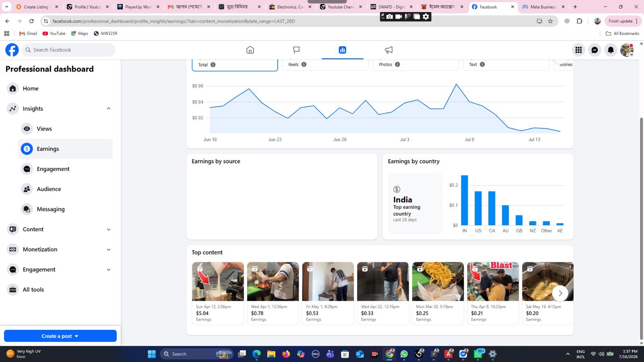Image resolution: width=644 pixels, height=362 pixels.
Task: Open Messaging insights
Action: 65,209
